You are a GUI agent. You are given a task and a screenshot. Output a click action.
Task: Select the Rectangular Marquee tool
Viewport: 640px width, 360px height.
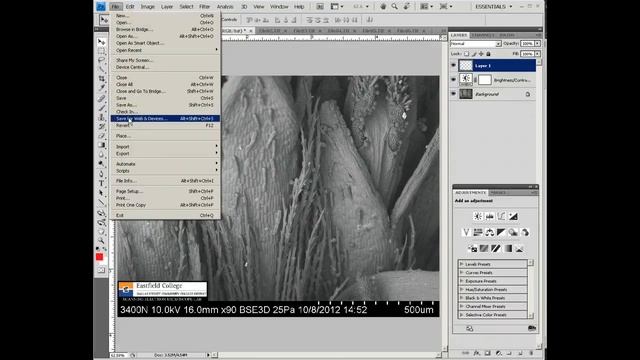coord(101,51)
